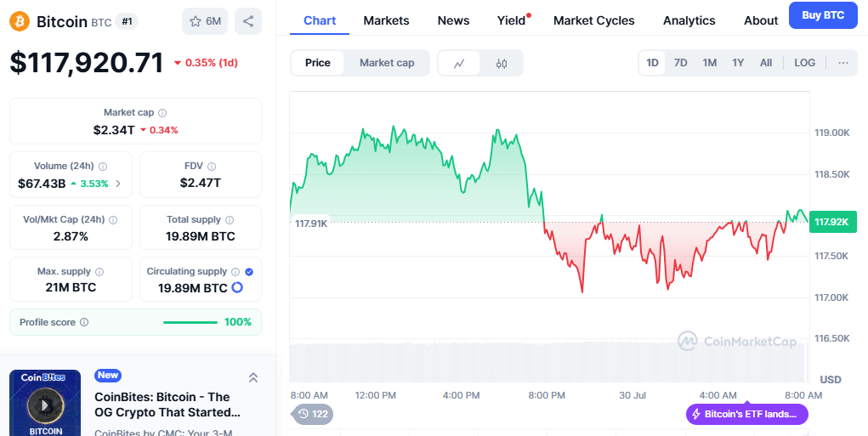Click the circulating supply progress ring icon
868x436 pixels.
237,287
